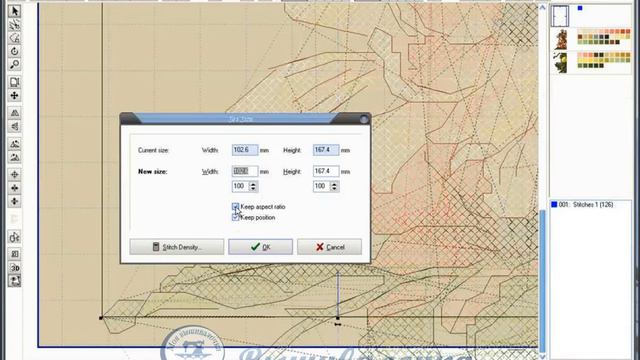Close the Set Size dialog with round button

tap(364, 119)
